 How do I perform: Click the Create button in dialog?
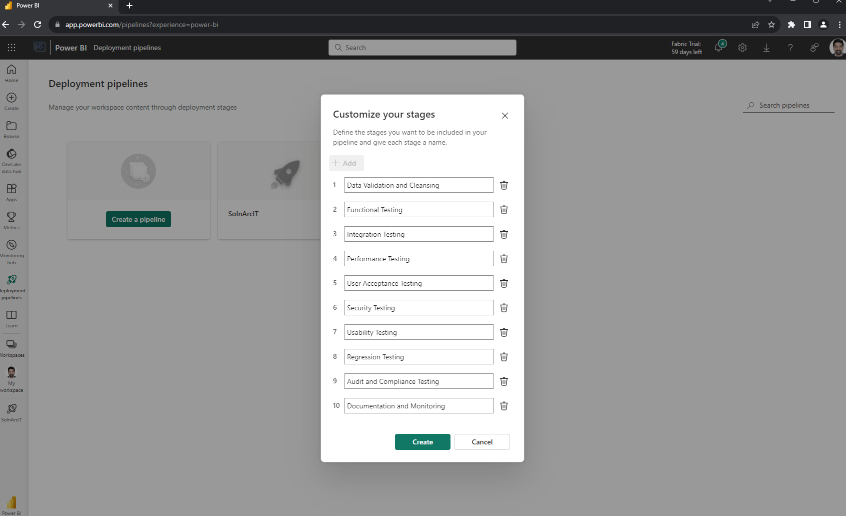pos(422,442)
